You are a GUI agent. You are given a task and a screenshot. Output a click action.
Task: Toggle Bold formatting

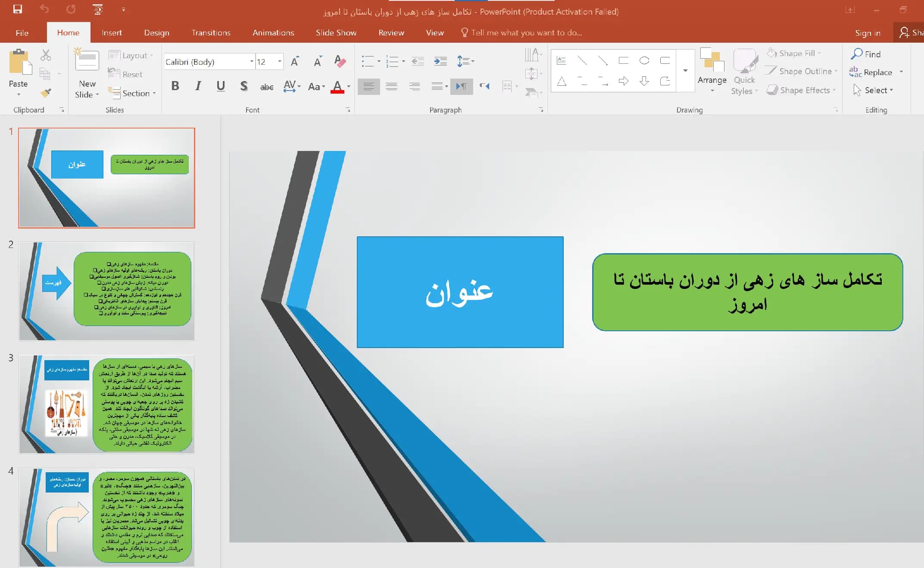(175, 86)
